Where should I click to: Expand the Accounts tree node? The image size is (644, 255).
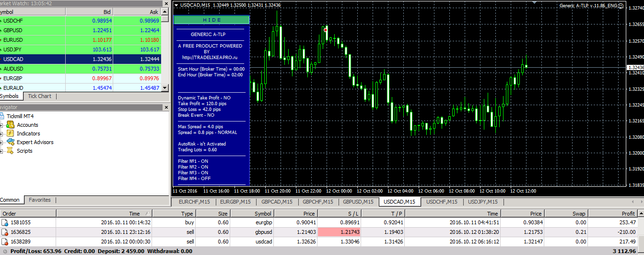[x=1, y=125]
